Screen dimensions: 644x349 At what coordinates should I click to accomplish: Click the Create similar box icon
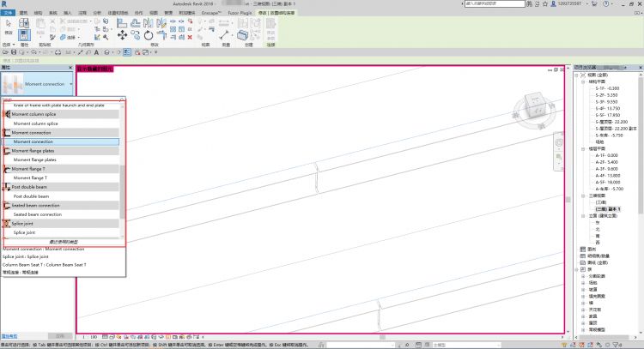[x=243, y=35]
